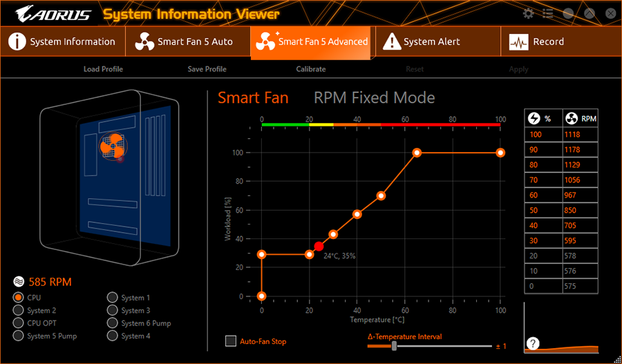Click the curve point at 0°C, 0%
Viewport: 622px width, 364px height.
[x=261, y=296]
